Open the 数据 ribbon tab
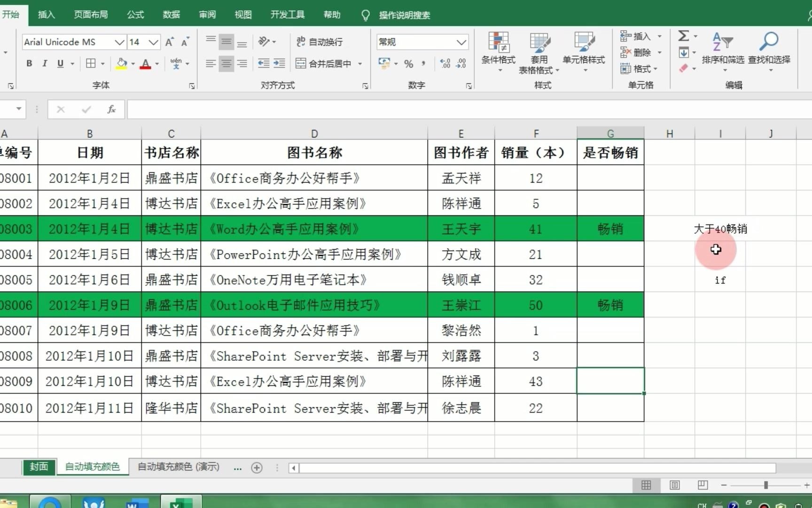 (x=172, y=15)
